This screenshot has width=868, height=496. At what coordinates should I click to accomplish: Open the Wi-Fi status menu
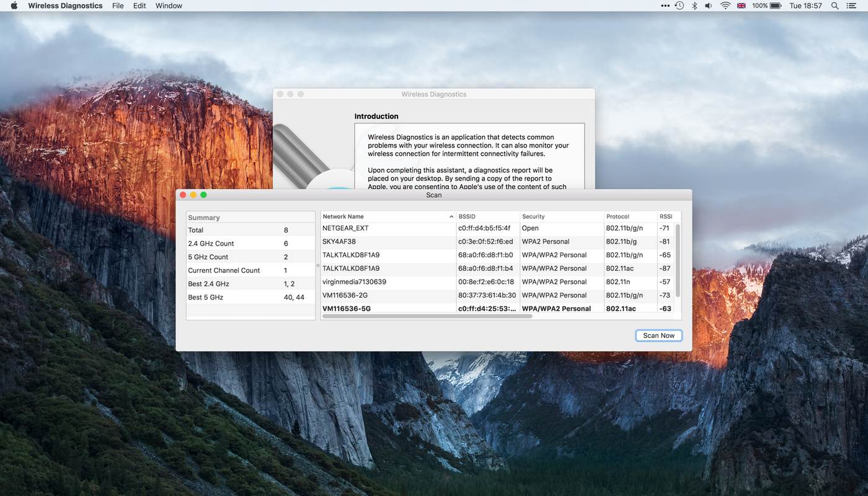click(x=725, y=6)
